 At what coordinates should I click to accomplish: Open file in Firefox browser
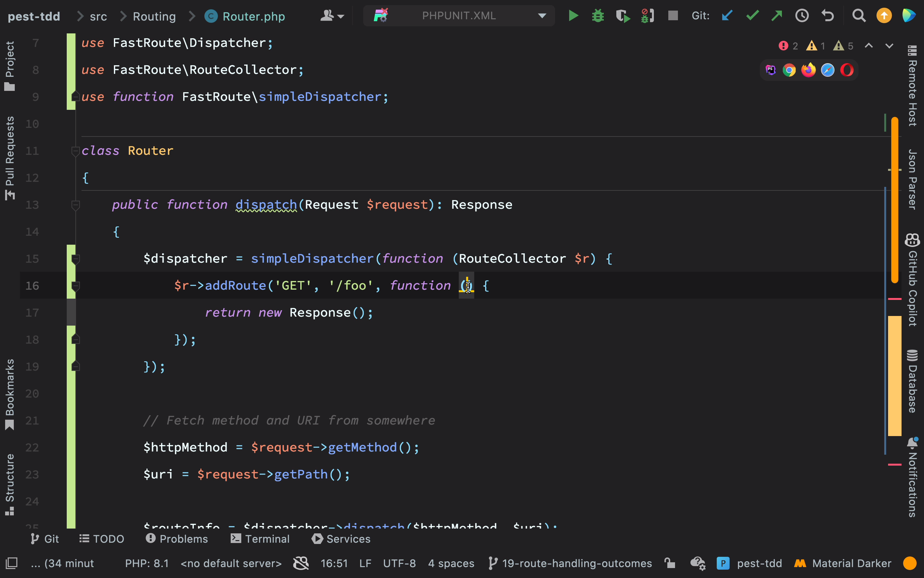(808, 70)
